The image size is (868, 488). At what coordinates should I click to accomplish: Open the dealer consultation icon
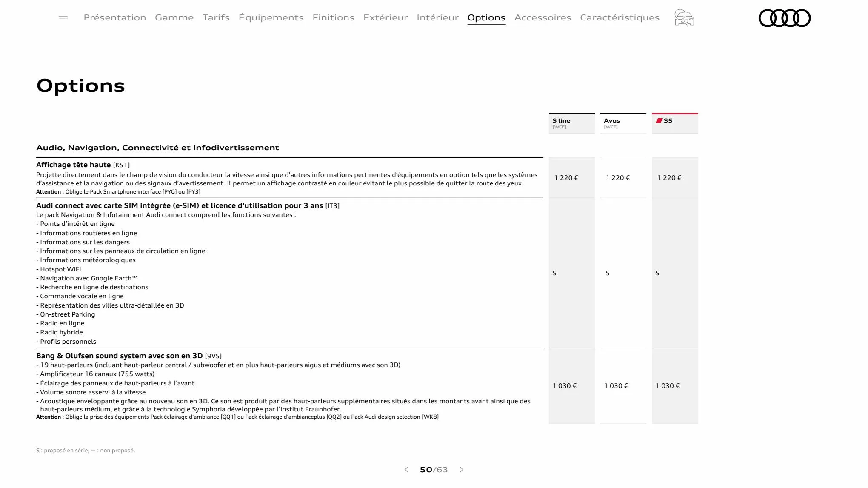tap(684, 18)
